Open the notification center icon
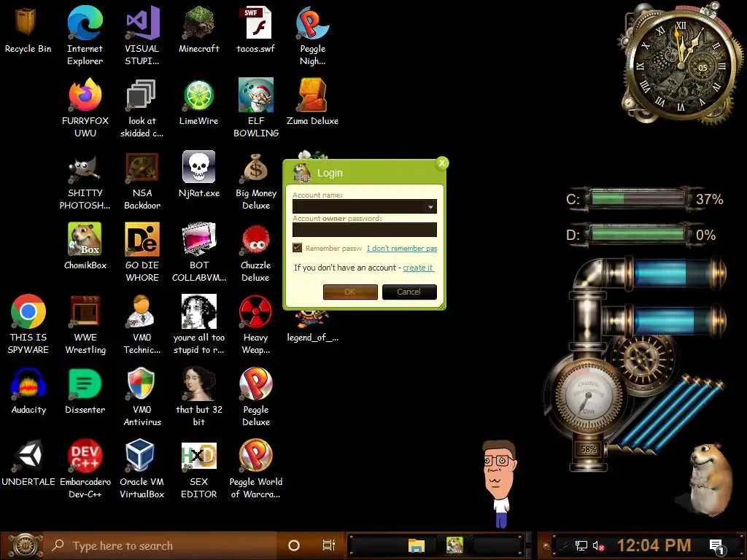Viewport: 747px width, 560px height. click(717, 547)
